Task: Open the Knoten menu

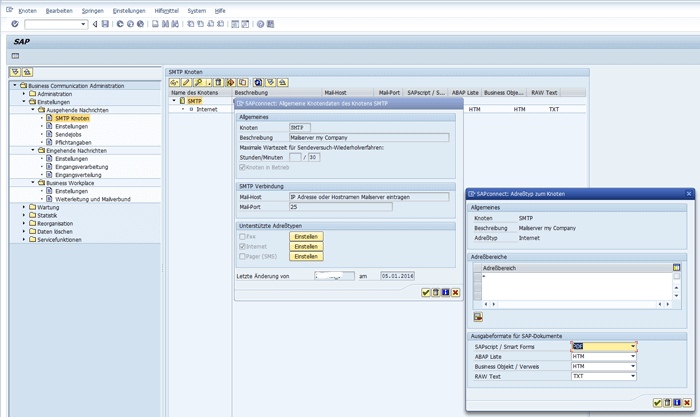Action: tap(27, 11)
